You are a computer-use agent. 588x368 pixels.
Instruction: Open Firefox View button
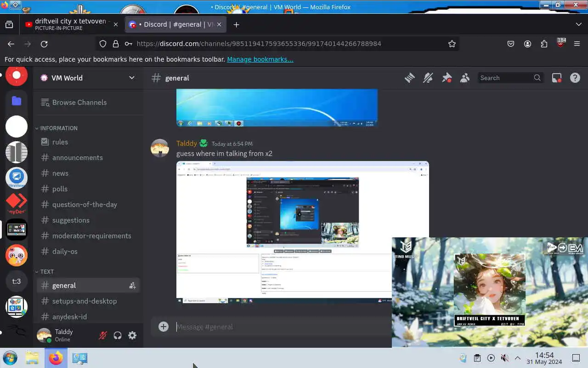tap(9, 24)
